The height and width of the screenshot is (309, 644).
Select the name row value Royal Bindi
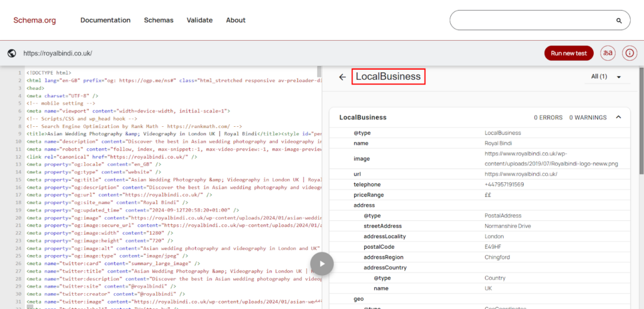(x=497, y=143)
